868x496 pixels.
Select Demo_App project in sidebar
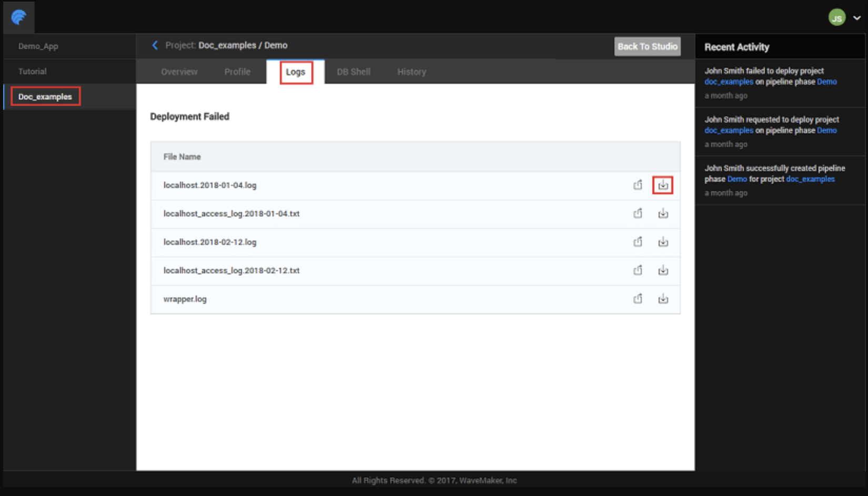pos(38,46)
